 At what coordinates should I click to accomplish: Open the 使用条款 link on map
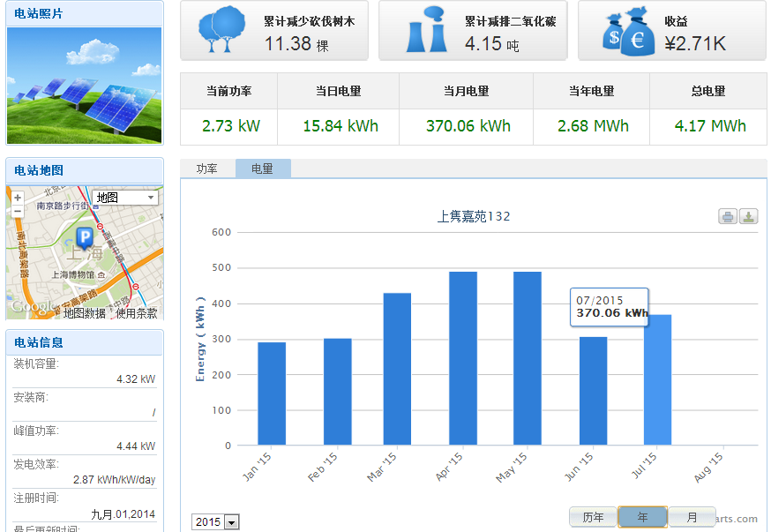coord(137,312)
